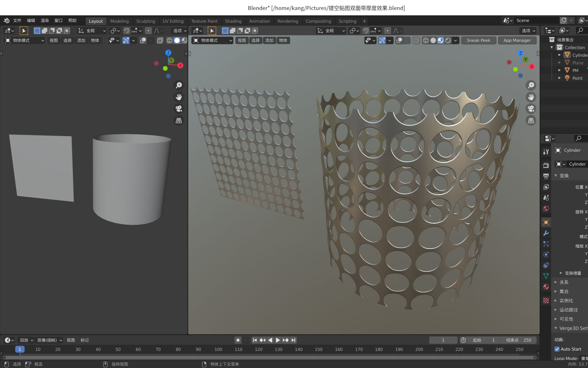Viewport: 588px width, 368px height.
Task: Open the Material Properties tab
Action: 546,286
